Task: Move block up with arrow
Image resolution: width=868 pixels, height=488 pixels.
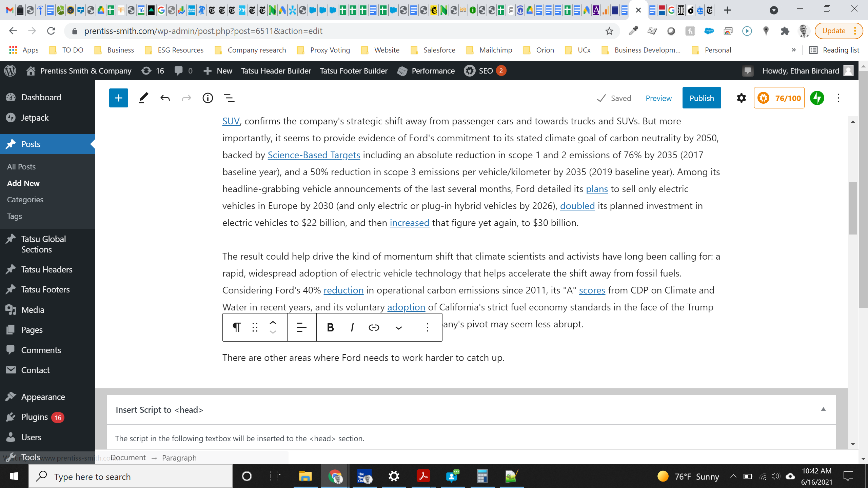Action: [x=273, y=323]
